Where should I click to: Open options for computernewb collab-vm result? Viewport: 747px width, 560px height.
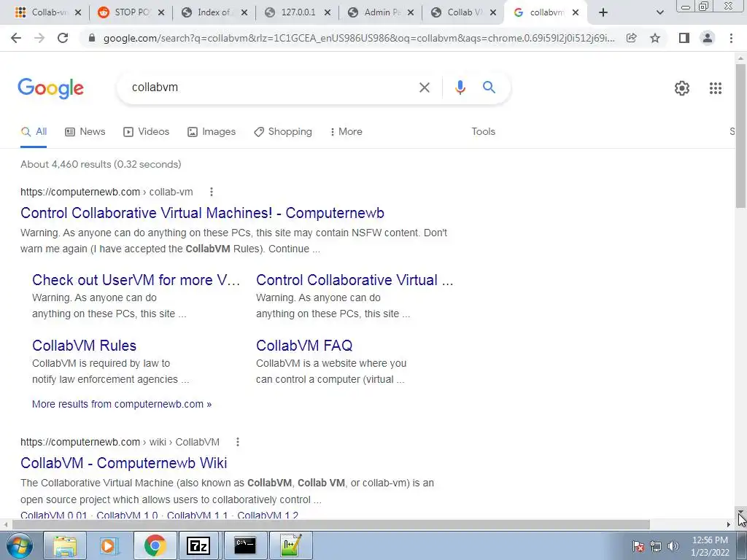coord(212,192)
